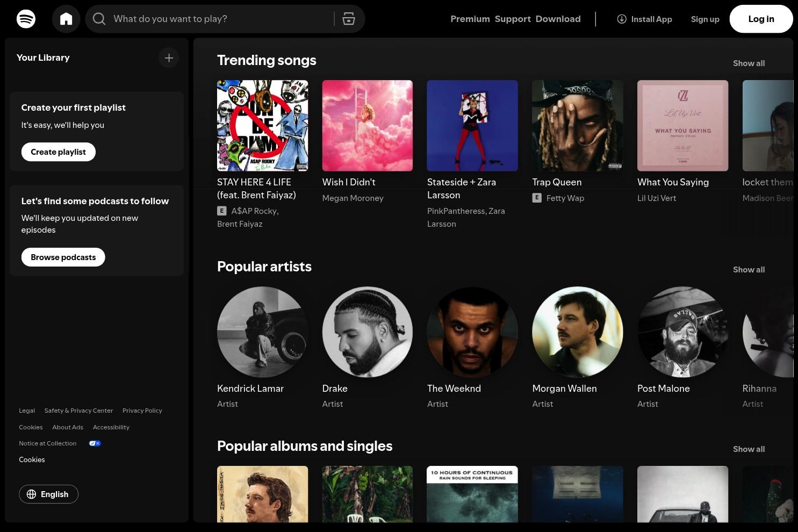The width and height of the screenshot is (798, 532).
Task: Click the privacy choices icon near Notice at Collection
Action: pyautogui.click(x=95, y=443)
